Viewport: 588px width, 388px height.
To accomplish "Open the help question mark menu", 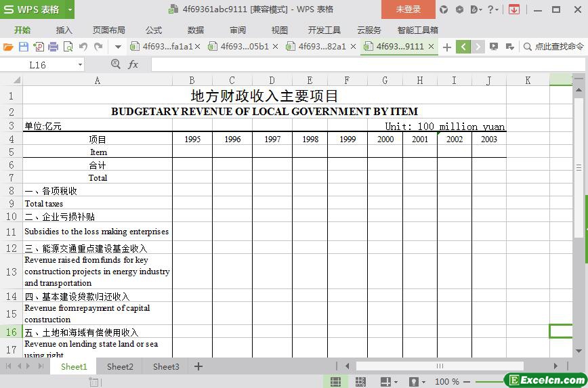I will [x=492, y=9].
